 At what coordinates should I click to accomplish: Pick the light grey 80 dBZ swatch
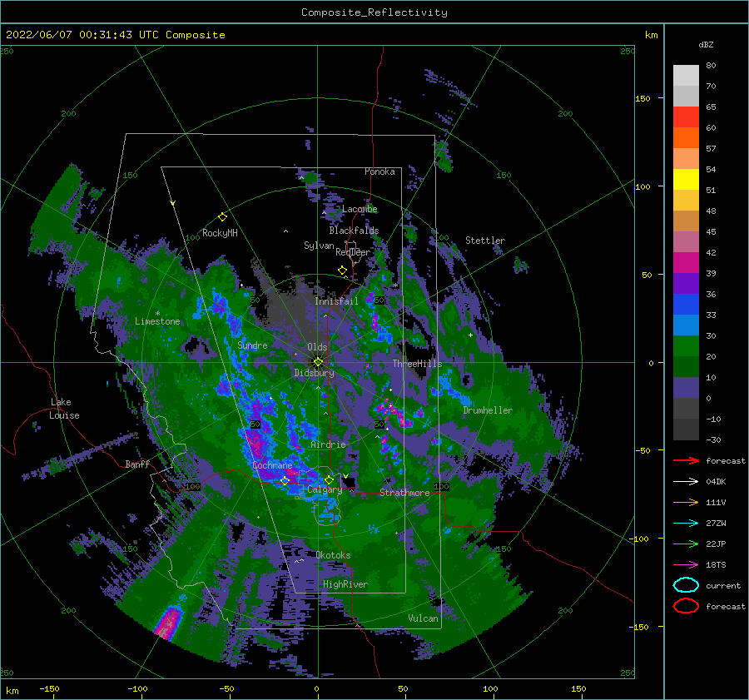tap(686, 75)
